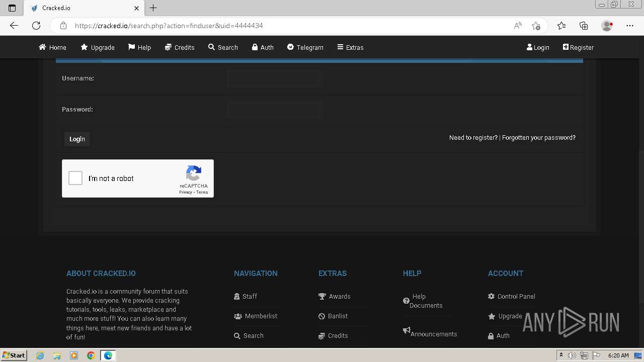This screenshot has height=362, width=644.
Task: Show hidden tray icons arrow
Action: coord(561,355)
